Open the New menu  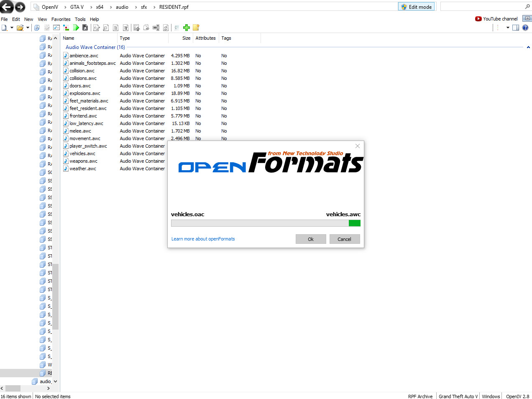coord(28,19)
